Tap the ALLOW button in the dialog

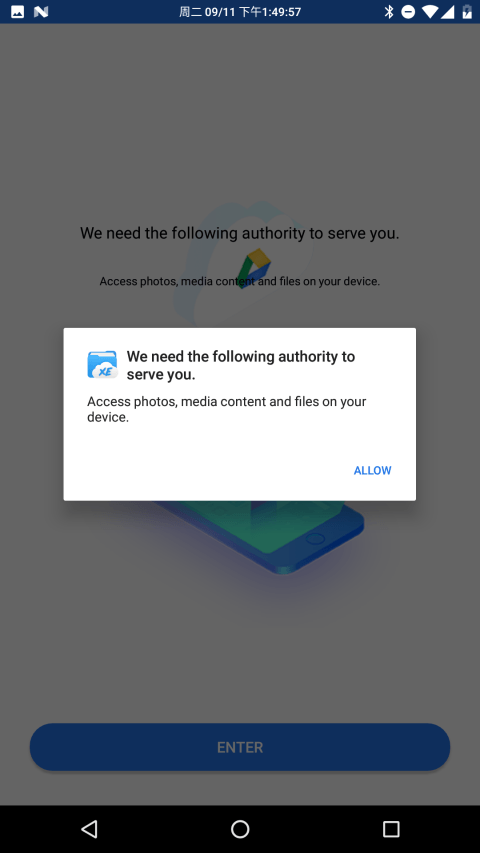[x=372, y=471]
